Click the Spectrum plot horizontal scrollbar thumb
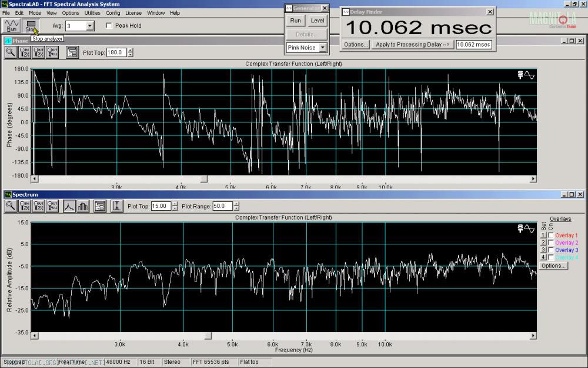 coord(208,336)
